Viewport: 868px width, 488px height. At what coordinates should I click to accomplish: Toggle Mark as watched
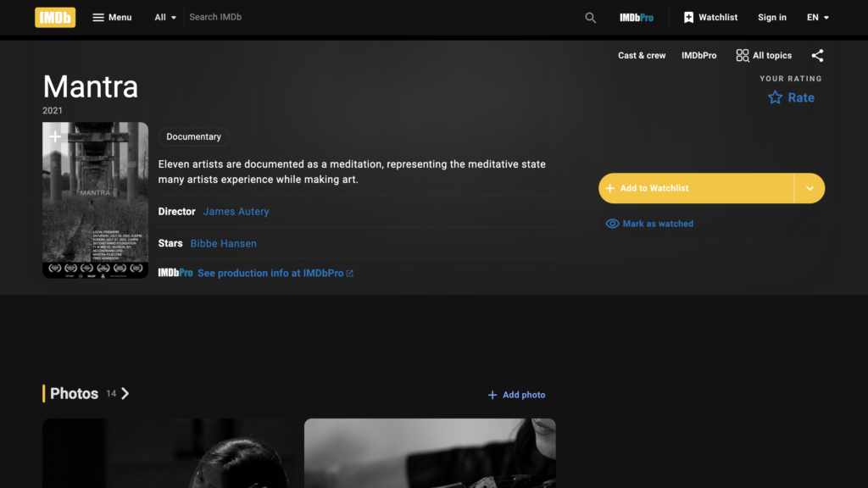pyautogui.click(x=649, y=224)
